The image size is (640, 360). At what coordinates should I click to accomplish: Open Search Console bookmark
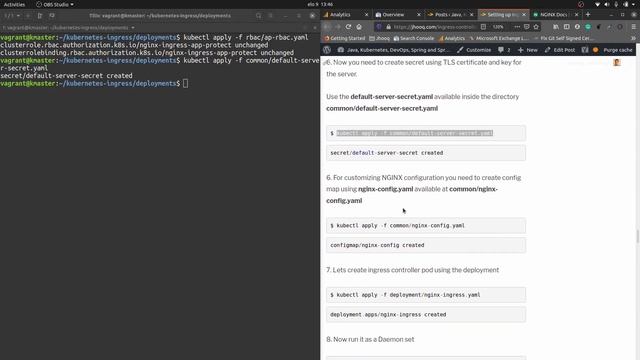[413, 38]
